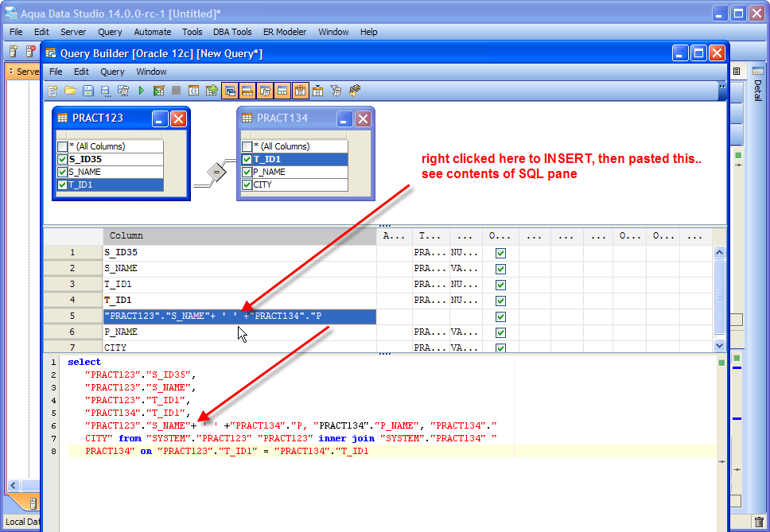Toggle the grid pane toolbar button

pyautogui.click(x=247, y=91)
